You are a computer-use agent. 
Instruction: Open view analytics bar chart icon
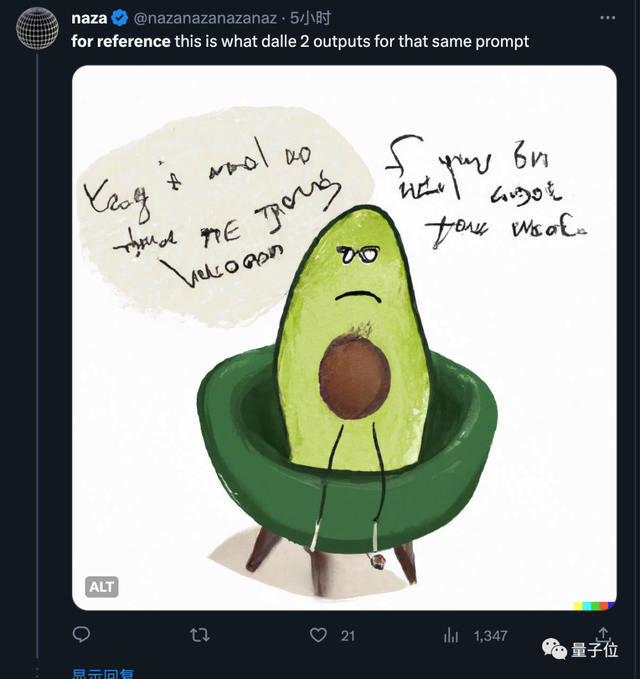[452, 634]
